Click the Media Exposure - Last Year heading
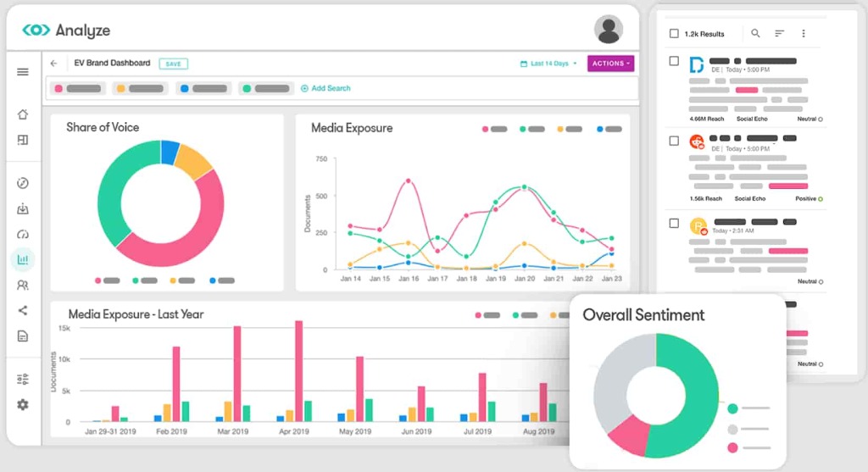 pyautogui.click(x=136, y=314)
